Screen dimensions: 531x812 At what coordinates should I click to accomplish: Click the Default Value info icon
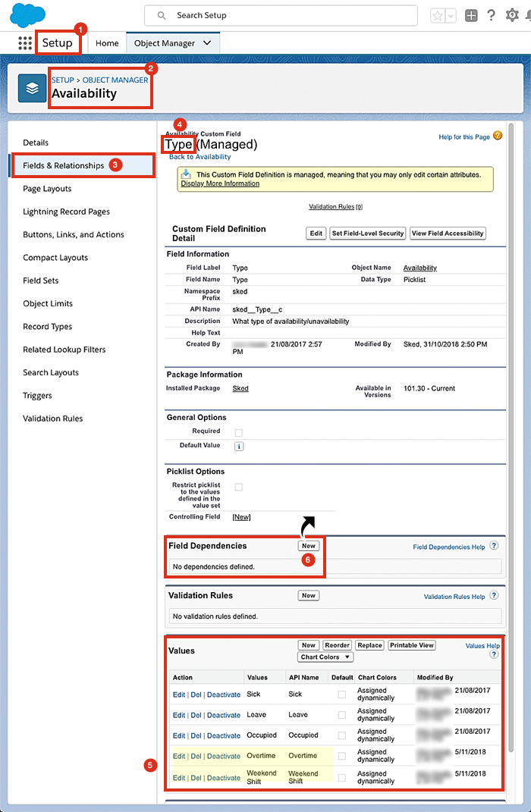pos(239,447)
